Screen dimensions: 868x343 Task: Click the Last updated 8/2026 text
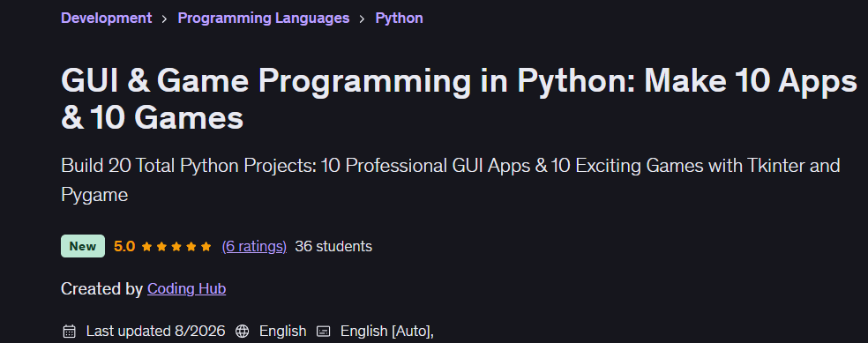(155, 331)
